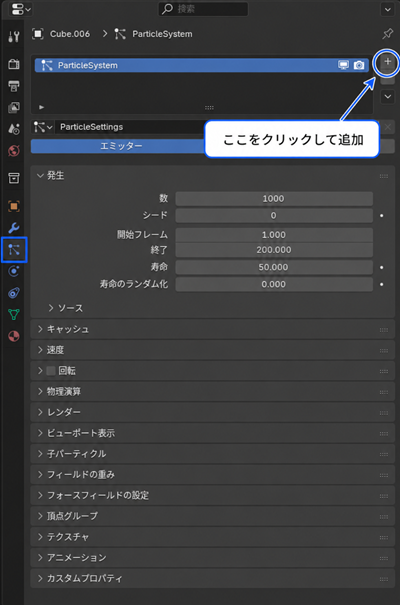Image resolution: width=400 pixels, height=605 pixels.
Task: Open the Object Data mesh tab
Action: [14, 314]
